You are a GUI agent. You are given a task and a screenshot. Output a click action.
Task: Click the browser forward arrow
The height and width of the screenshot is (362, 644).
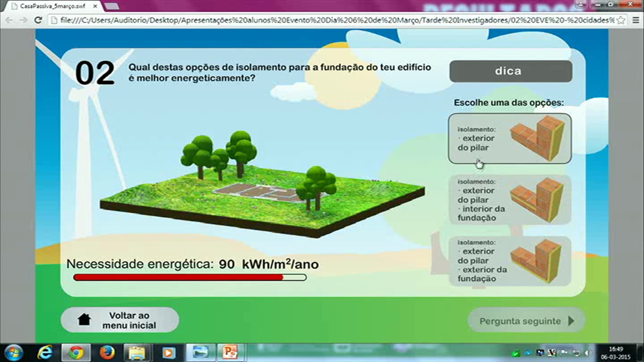pos(23,20)
